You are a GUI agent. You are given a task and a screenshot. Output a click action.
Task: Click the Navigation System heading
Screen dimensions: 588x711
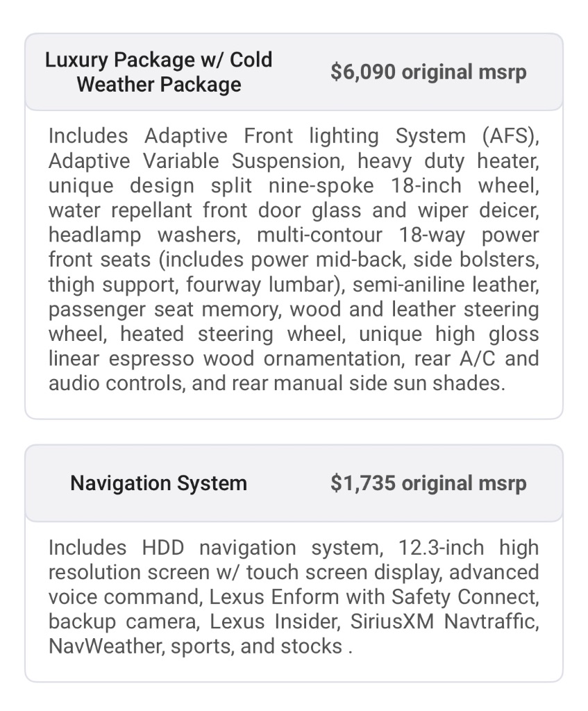158,483
